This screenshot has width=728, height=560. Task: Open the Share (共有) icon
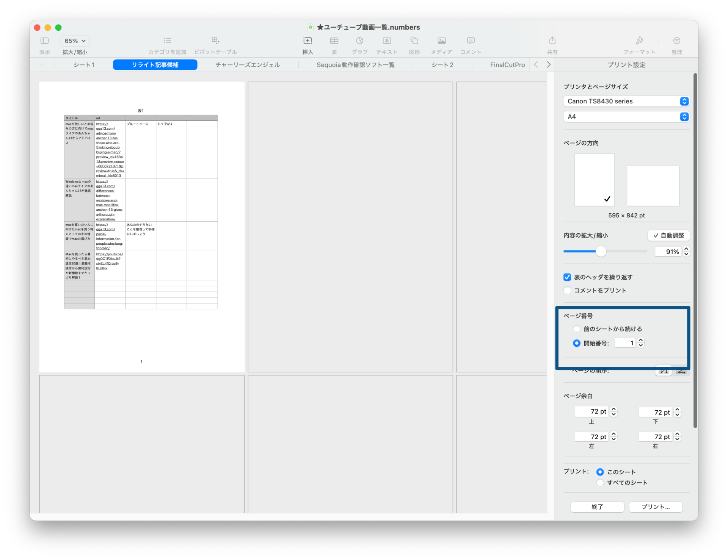[552, 41]
